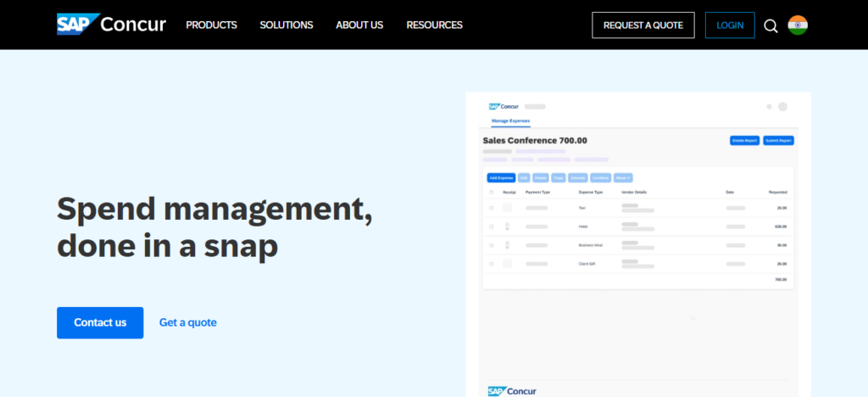
Task: Click the Taxi row receipt placeholder
Action: tap(508, 208)
